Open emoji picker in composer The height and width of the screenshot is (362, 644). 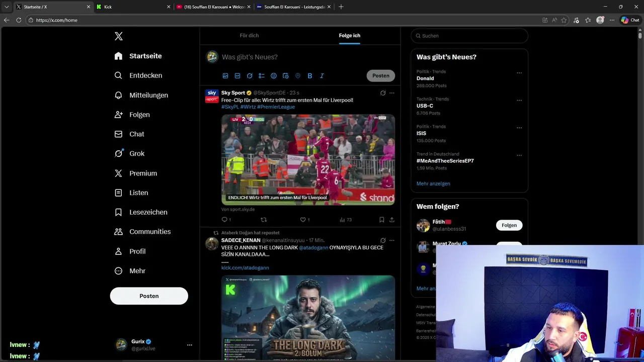tap(274, 76)
